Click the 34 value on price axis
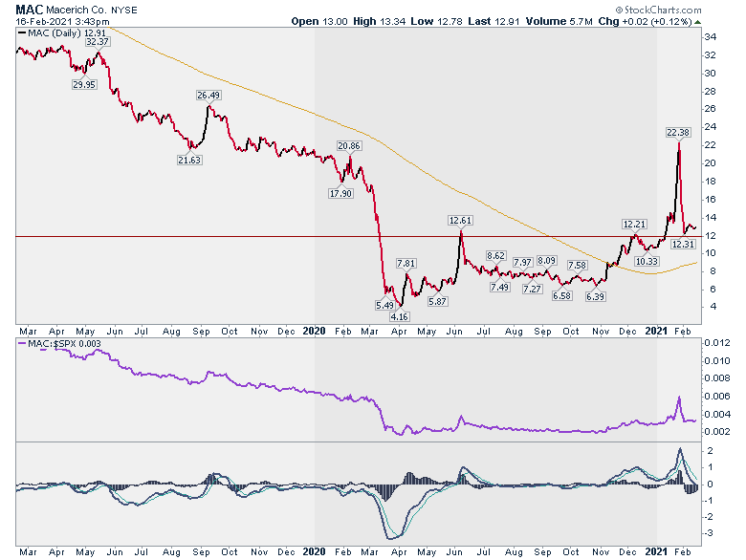 (x=711, y=37)
